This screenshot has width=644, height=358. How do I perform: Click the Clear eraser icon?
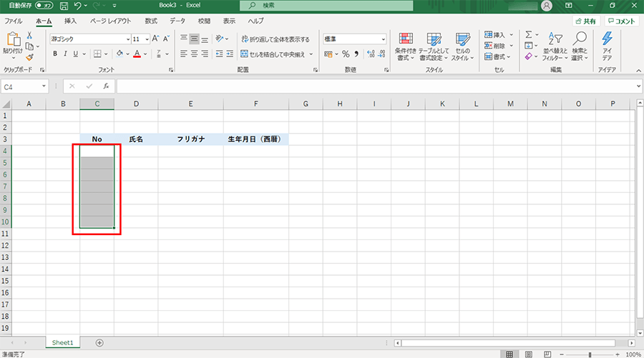tap(529, 56)
